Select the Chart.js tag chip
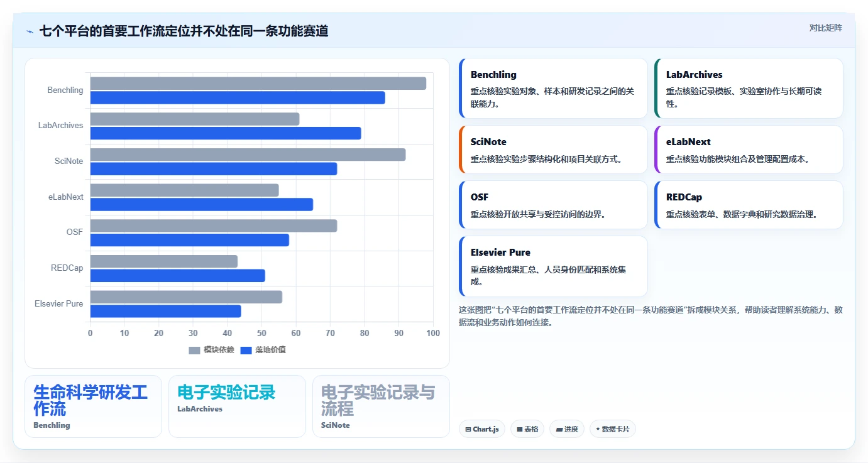Viewport: 868px width, 463px height. tap(482, 430)
